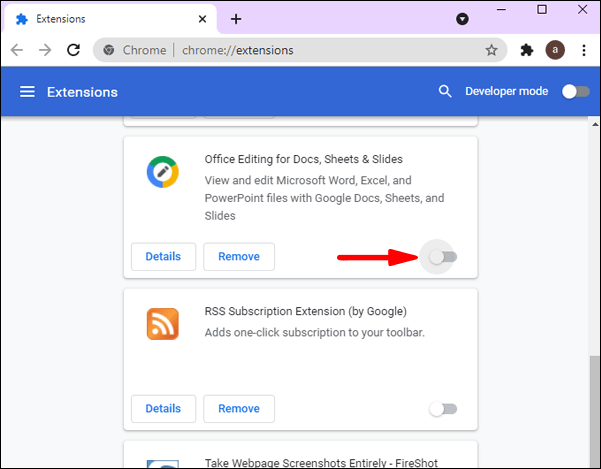Image resolution: width=601 pixels, height=469 pixels.
Task: Click 'Office Editing for Docs, Sheets & Slides' title
Action: click(304, 159)
